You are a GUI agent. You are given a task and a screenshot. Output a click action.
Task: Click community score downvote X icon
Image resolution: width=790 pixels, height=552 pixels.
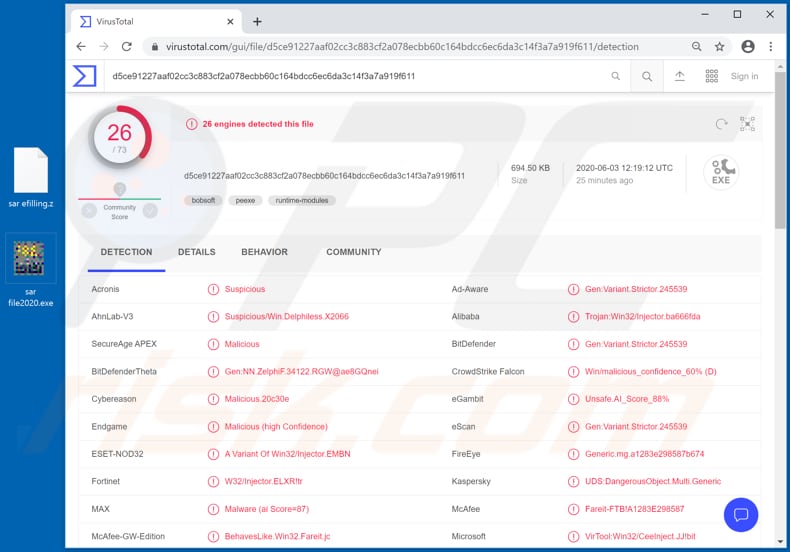click(89, 211)
